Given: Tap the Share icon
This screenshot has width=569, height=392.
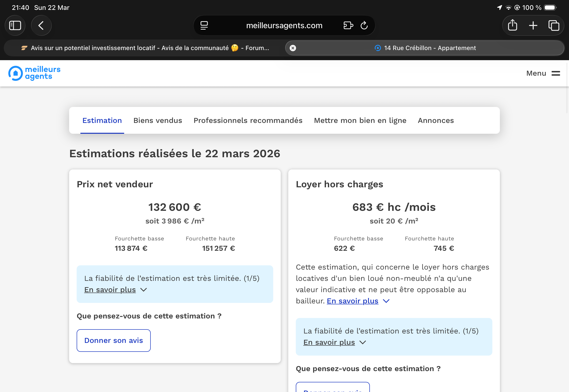Looking at the screenshot, I should [x=512, y=25].
